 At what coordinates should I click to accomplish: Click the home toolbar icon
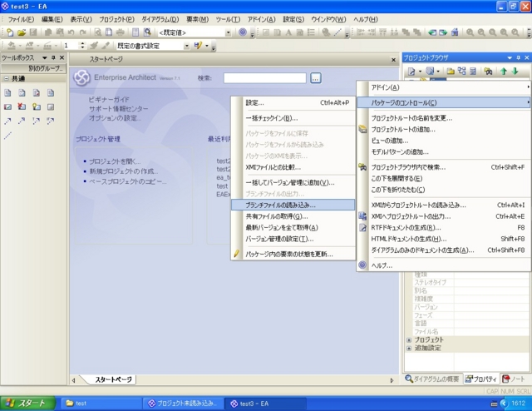[455, 32]
